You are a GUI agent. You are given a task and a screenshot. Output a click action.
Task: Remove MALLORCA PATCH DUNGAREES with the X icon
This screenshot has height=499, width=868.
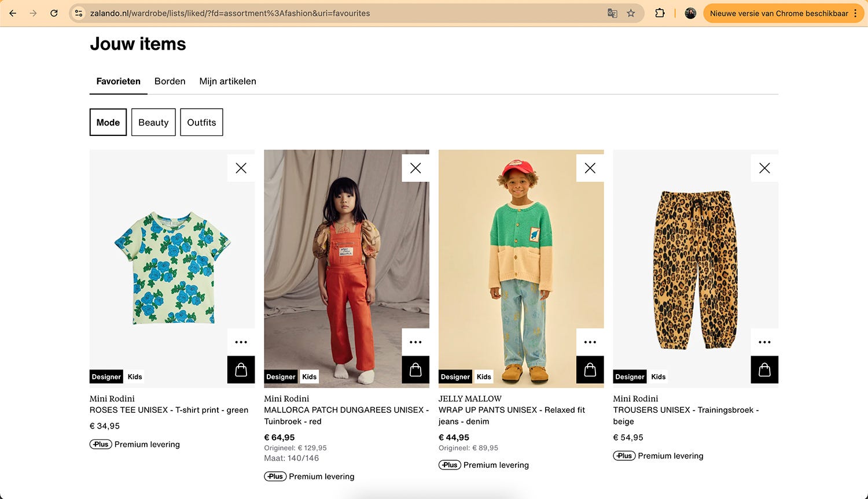tap(415, 168)
